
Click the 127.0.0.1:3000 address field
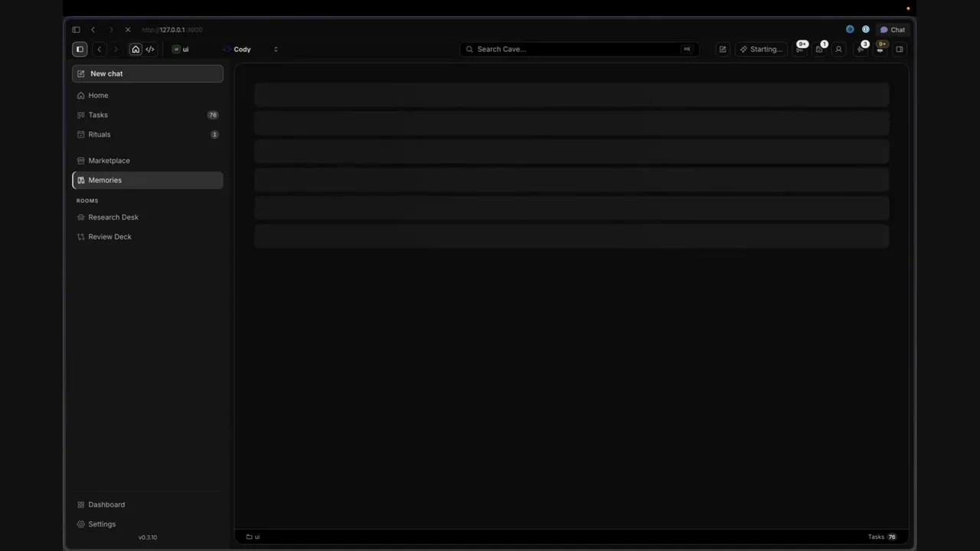point(172,30)
